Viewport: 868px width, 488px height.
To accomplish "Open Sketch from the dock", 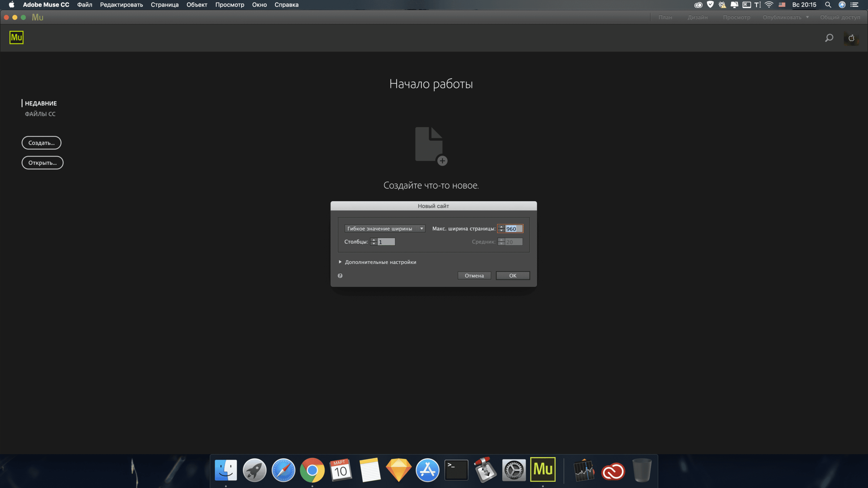I will pyautogui.click(x=398, y=470).
